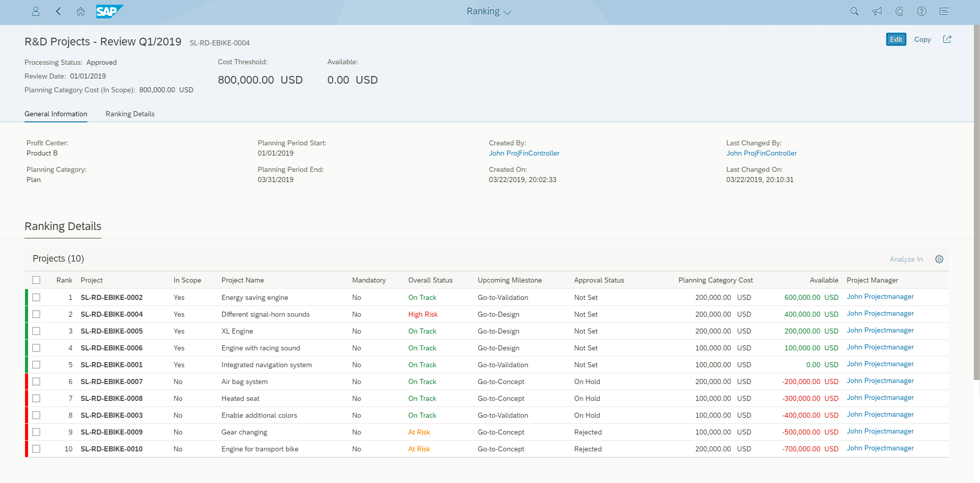Screen dimensions: 980x483
Task: Toggle the select-all checkbox in table header
Action: pos(36,280)
